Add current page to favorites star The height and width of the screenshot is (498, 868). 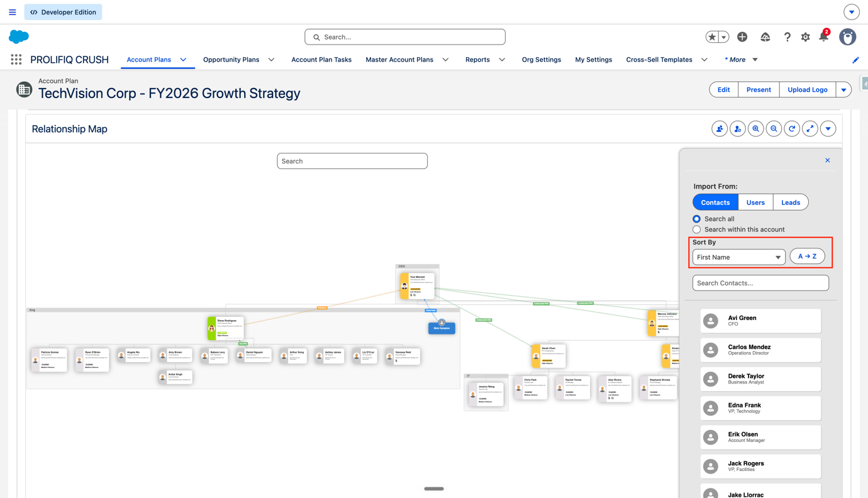tap(712, 37)
